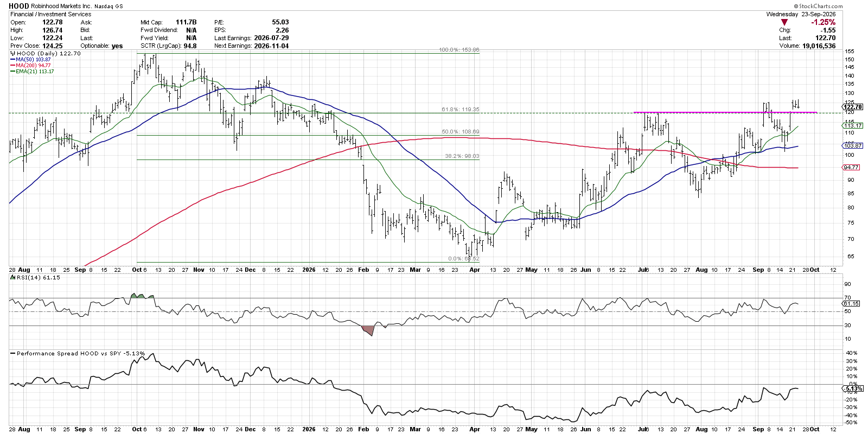The width and height of the screenshot is (868, 434).
Task: Click the Financial / Investment Services sector label
Action: [51, 14]
